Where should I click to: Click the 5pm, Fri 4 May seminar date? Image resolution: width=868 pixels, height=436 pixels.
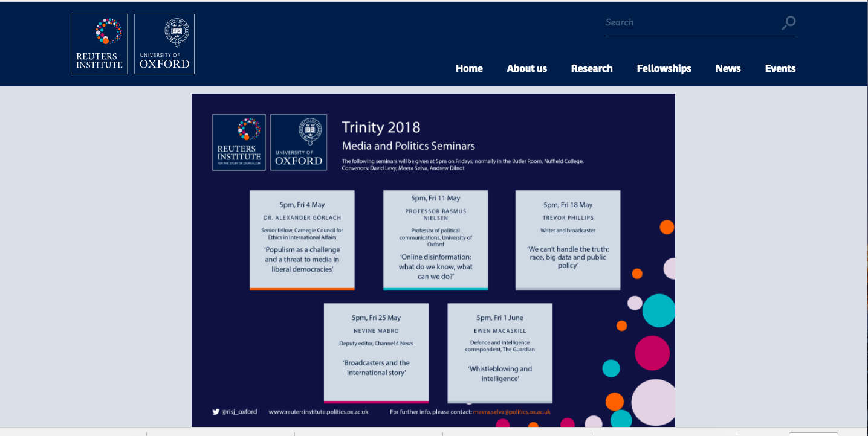[302, 204]
